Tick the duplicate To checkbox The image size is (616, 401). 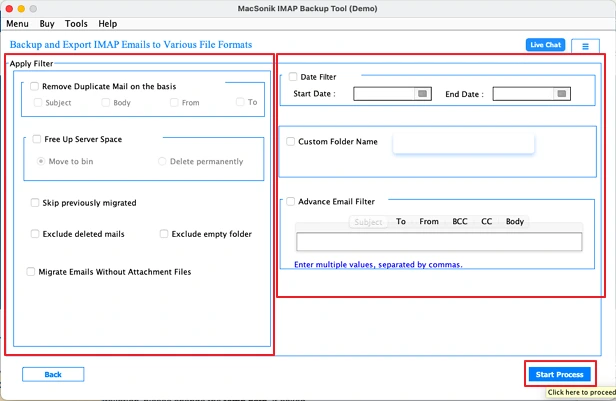(x=240, y=102)
